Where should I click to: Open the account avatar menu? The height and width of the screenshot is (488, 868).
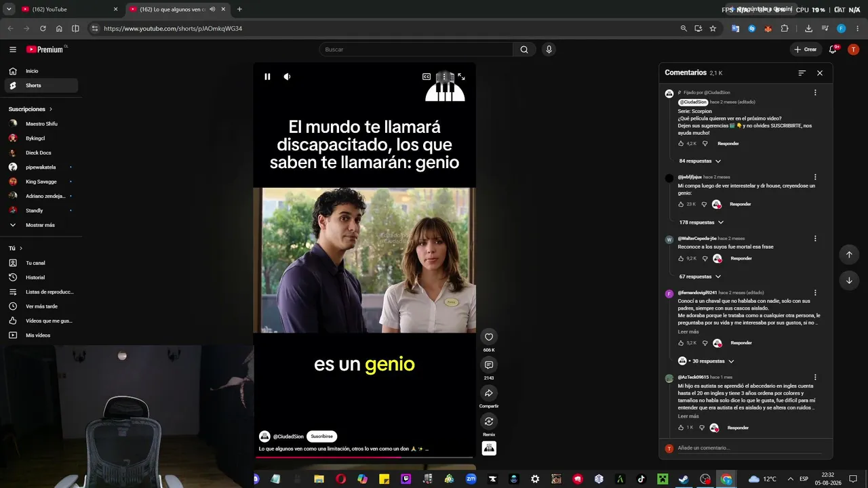pos(853,49)
